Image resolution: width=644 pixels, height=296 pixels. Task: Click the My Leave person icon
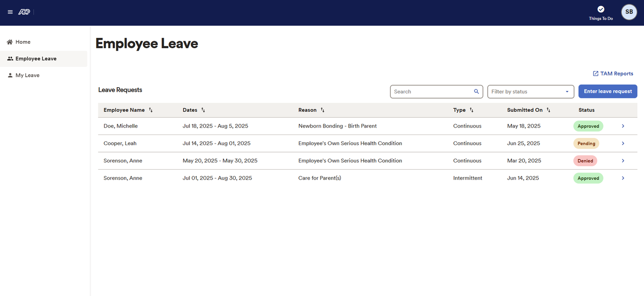(x=9, y=75)
